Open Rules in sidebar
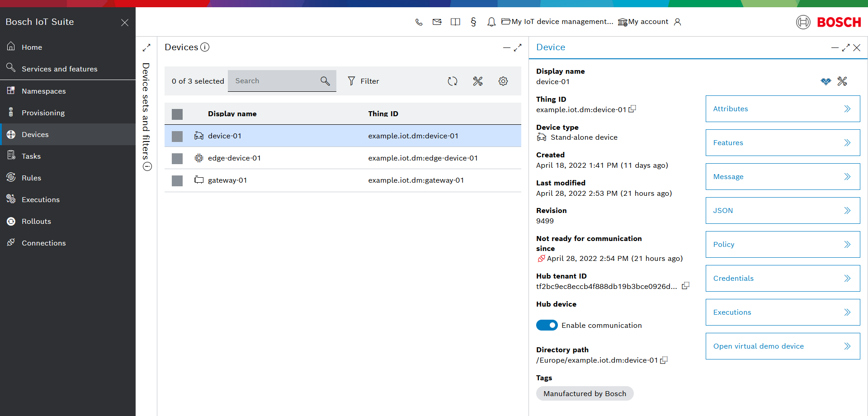Image resolution: width=868 pixels, height=416 pixels. (68, 178)
